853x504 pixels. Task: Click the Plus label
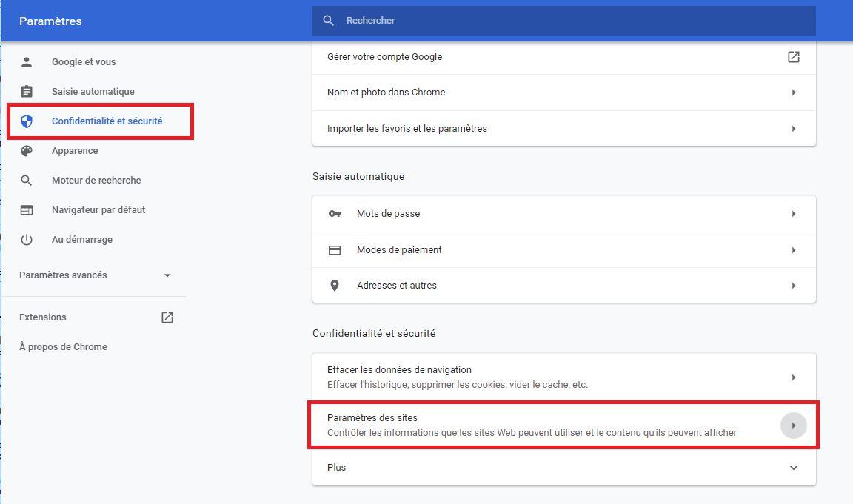pos(336,468)
